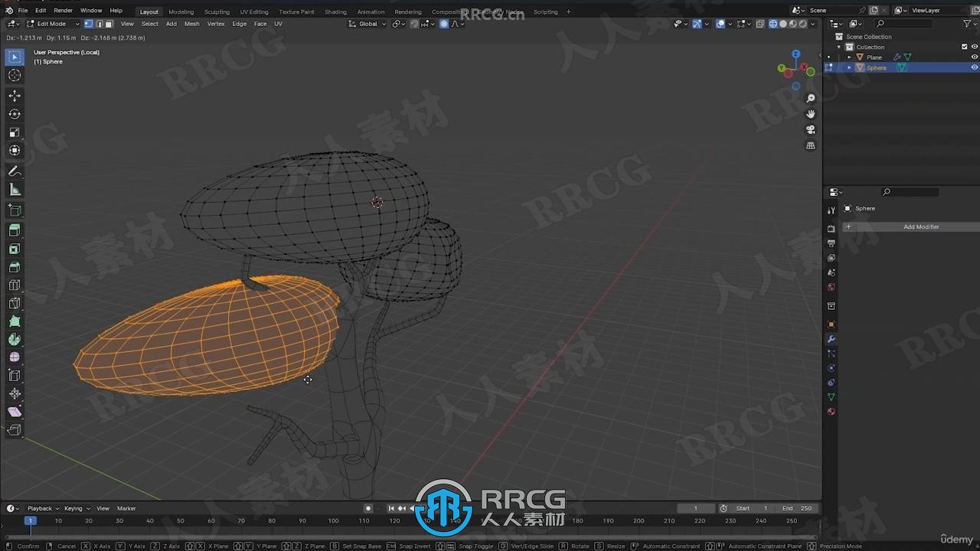
Task: Open the Render properties tab
Action: (831, 229)
